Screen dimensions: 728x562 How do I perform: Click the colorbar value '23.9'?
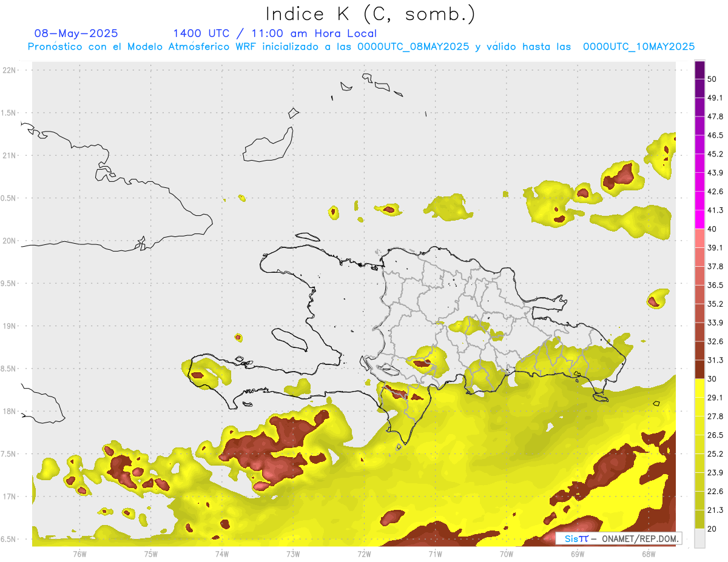click(x=715, y=473)
